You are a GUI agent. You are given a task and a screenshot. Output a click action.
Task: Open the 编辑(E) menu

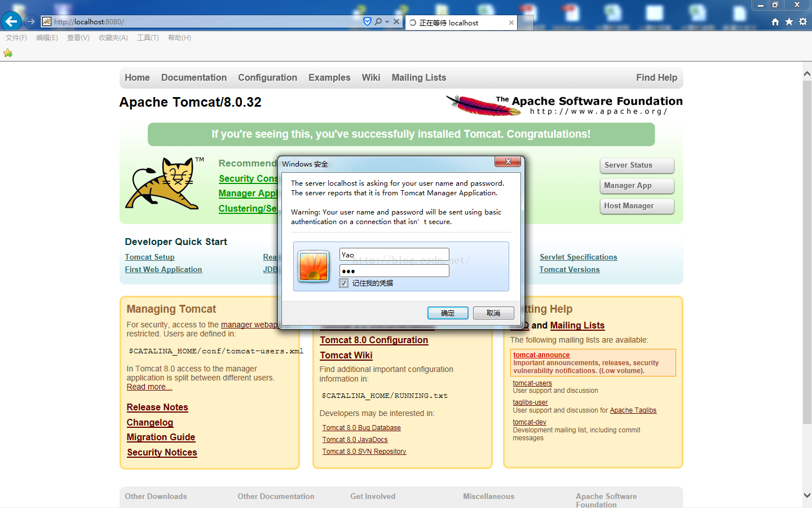pos(47,38)
